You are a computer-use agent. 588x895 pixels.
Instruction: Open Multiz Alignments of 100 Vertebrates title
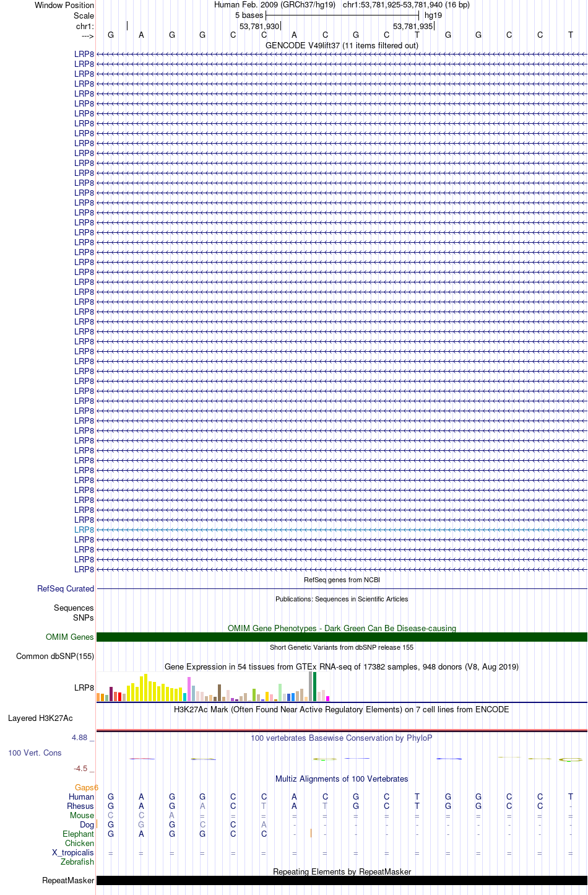tap(342, 779)
